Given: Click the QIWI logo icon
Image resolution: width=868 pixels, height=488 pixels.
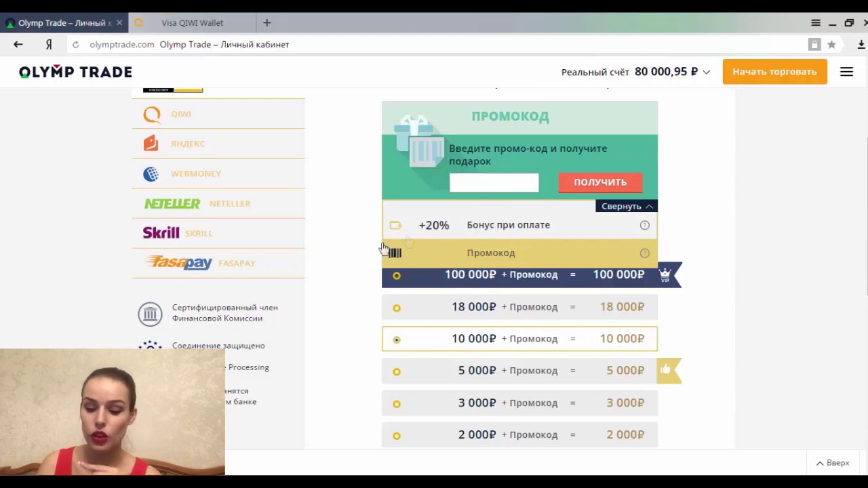Looking at the screenshot, I should coord(152,114).
